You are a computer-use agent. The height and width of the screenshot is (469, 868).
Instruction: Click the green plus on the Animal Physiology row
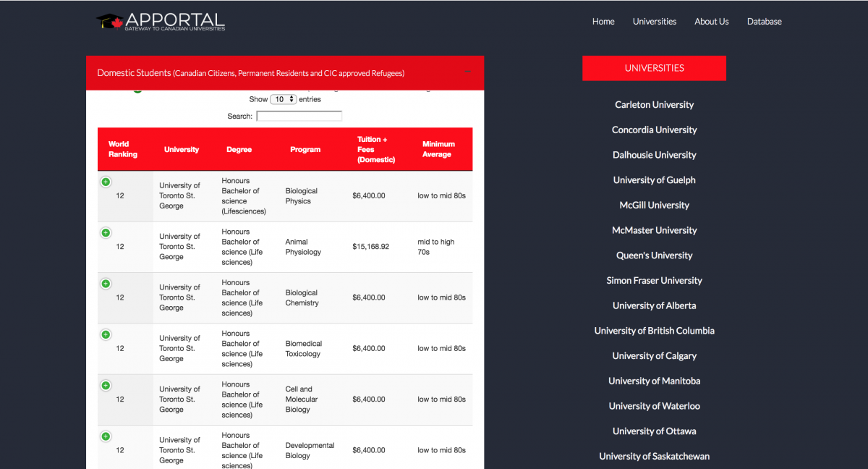[106, 232]
